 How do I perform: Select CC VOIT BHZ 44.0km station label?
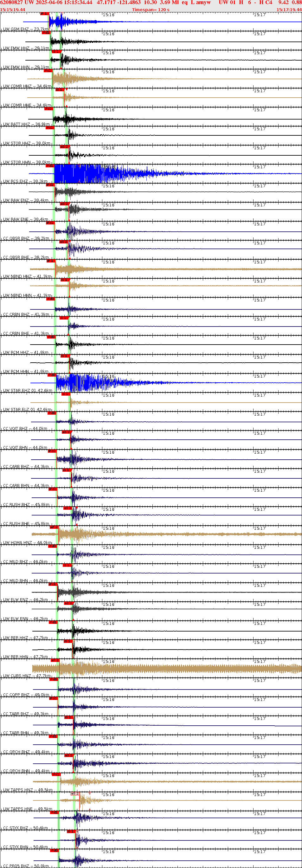coord(25,429)
